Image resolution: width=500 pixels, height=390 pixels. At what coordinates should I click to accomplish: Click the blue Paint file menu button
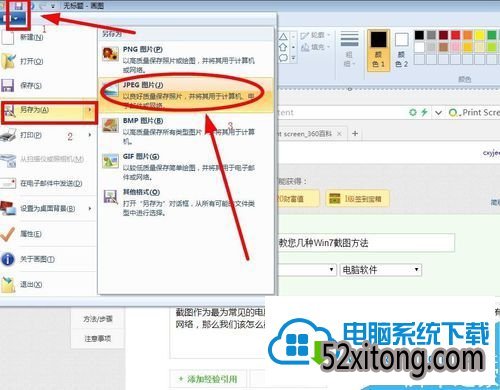click(x=13, y=19)
